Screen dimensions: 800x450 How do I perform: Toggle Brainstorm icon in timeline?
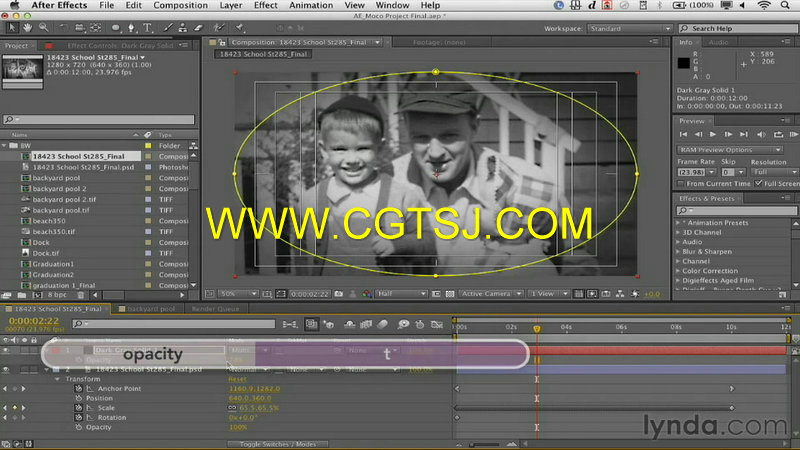[x=403, y=324]
